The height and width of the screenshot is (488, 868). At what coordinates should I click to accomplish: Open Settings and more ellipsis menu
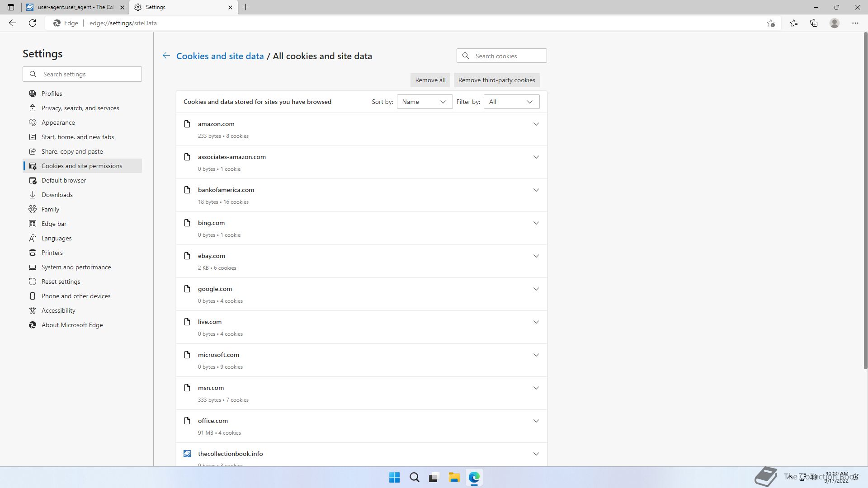click(x=855, y=23)
